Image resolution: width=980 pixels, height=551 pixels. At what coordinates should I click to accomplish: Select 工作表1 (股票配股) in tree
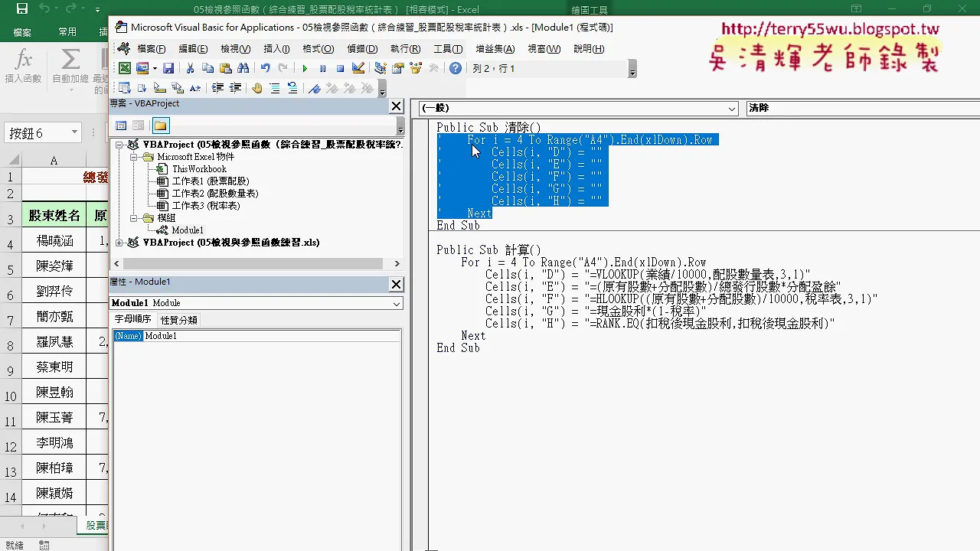coord(210,181)
